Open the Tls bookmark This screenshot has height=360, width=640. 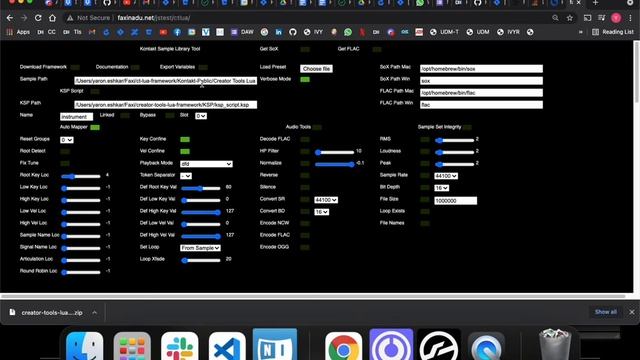(x=72, y=32)
